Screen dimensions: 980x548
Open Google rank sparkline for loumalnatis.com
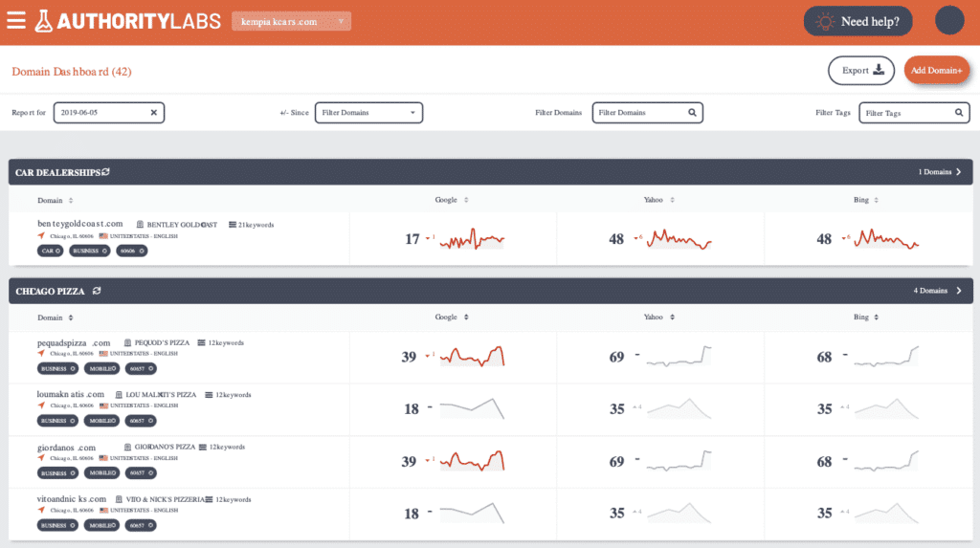pos(472,408)
